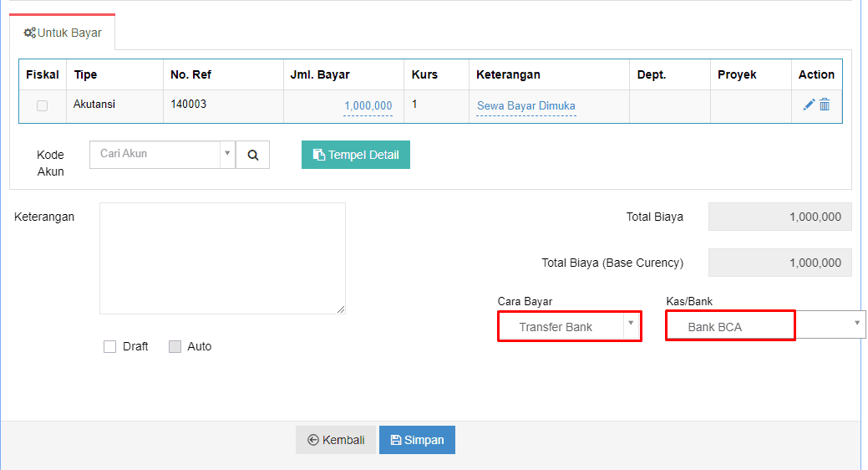Click inside the Keterangan text area
Image resolution: width=868 pixels, height=470 pixels.
click(x=222, y=258)
